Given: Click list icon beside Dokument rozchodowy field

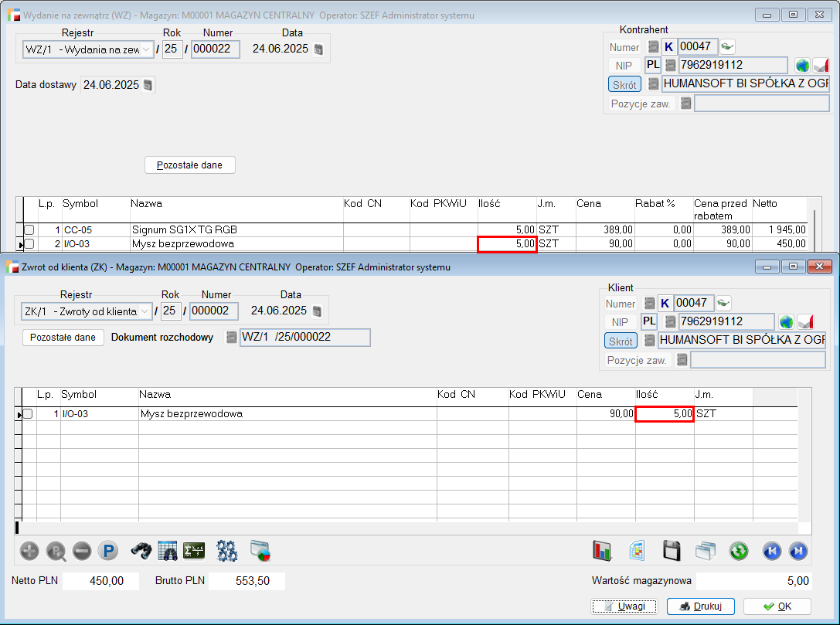Looking at the screenshot, I should [231, 338].
